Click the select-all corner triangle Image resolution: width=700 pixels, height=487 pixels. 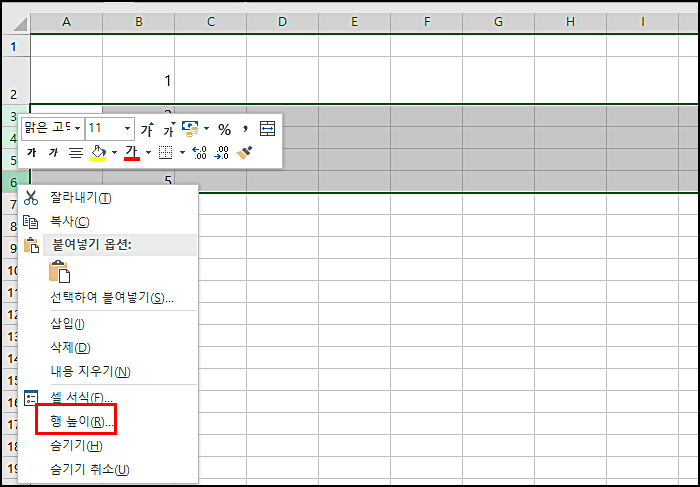(20, 24)
